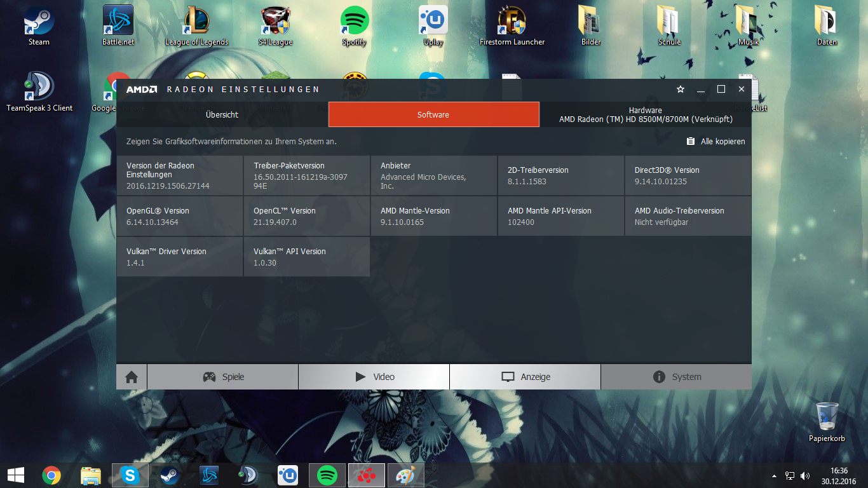
Task: Open the Windows Start menu
Action: [15, 475]
